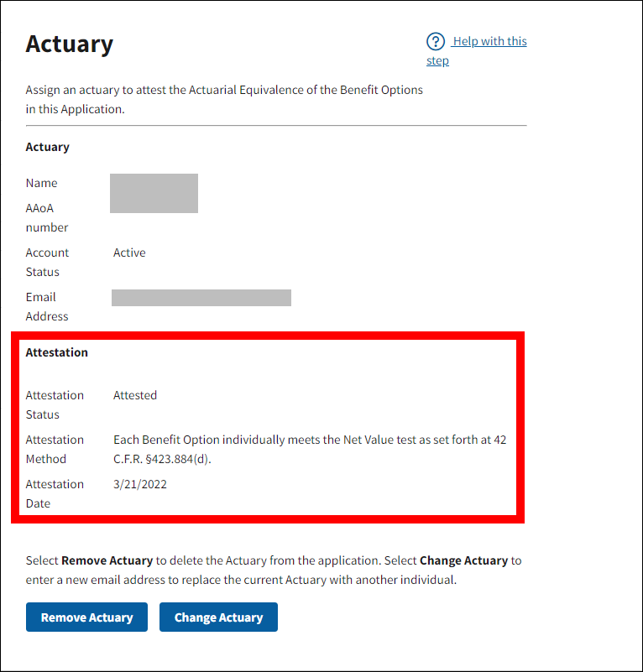Image resolution: width=643 pixels, height=672 pixels.
Task: Click the bold Attestation section heading
Action: 57,352
